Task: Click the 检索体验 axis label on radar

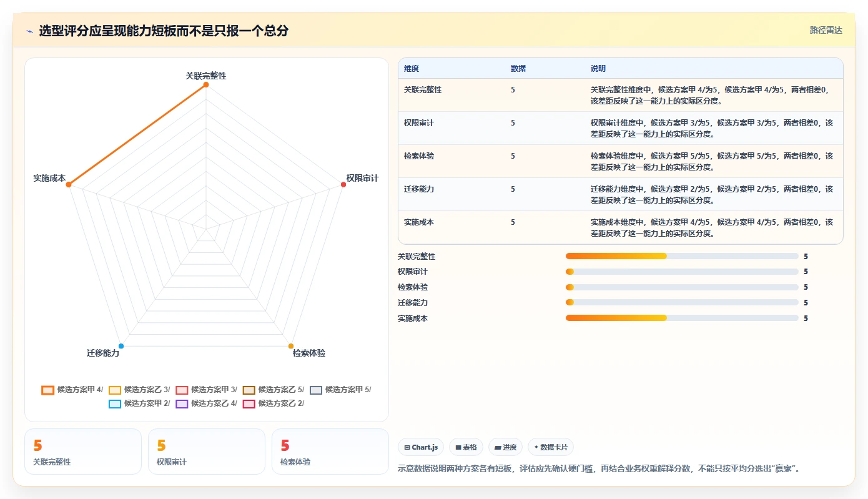Action: click(x=309, y=353)
